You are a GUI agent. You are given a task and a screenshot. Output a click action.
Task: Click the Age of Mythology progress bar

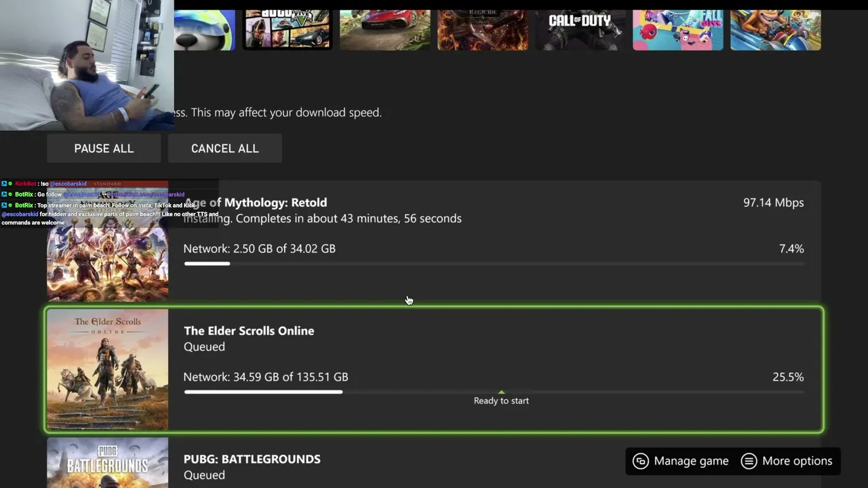coord(494,264)
